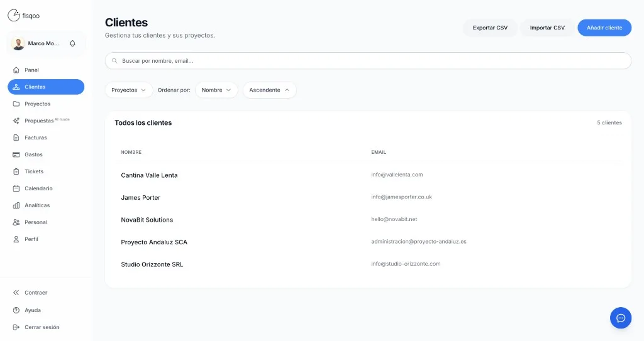This screenshot has height=341, width=644.
Task: Open client Proyecto Andaluz SCA
Action: pos(154,242)
